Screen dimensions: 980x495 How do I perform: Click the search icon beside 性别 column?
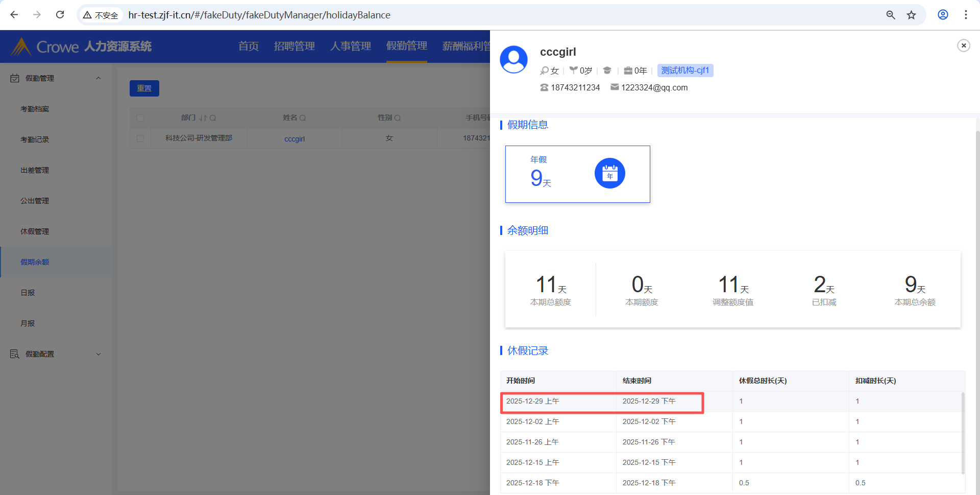(398, 118)
